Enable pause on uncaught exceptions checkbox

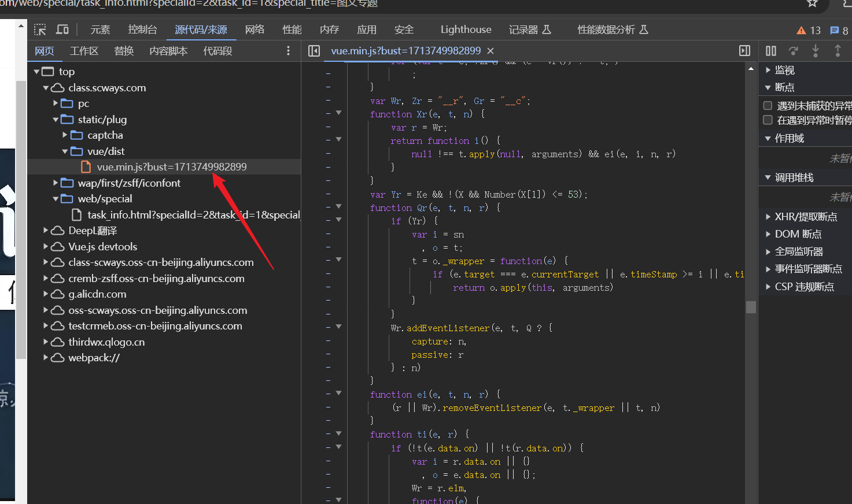pos(768,106)
